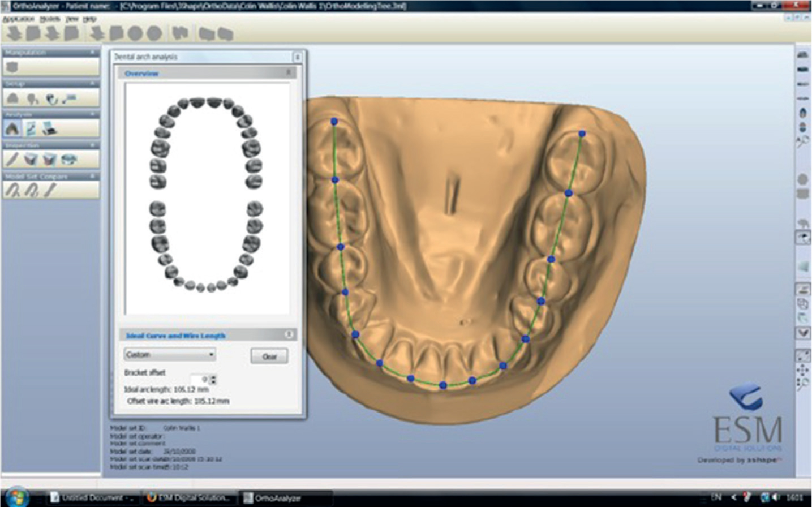Collapse the Analysis panel
This screenshot has width=812, height=507.
click(93, 114)
